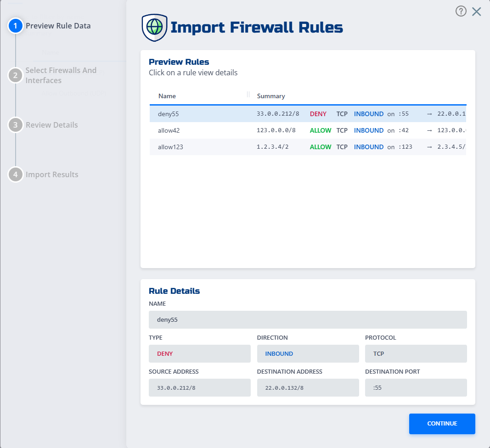Click the SOURCE ADDRESS field
490x448 pixels.
[199, 387]
